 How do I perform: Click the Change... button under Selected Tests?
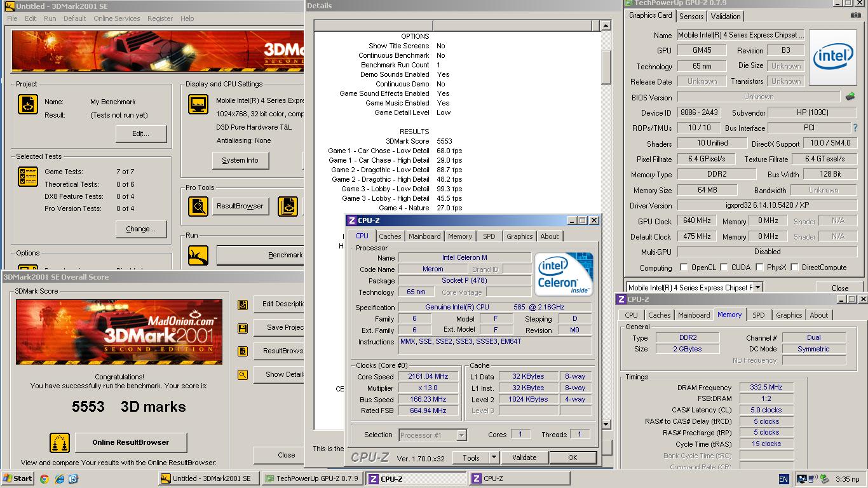click(x=141, y=229)
